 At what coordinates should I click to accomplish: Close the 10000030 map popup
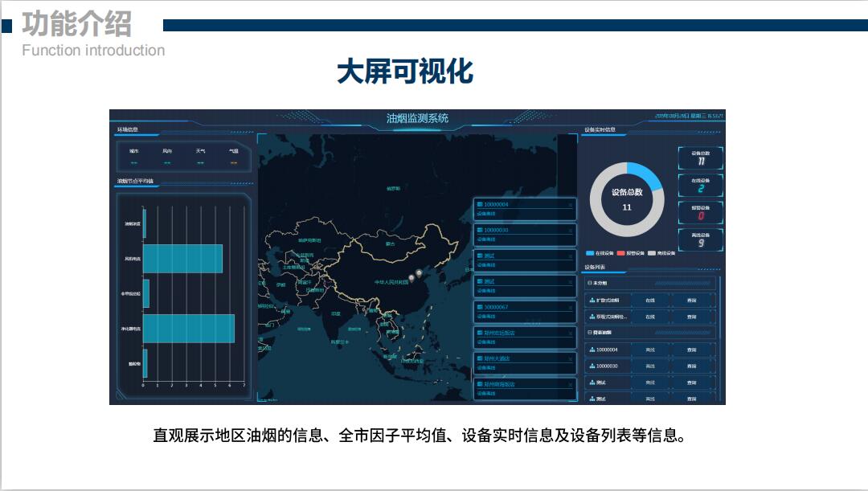[570, 231]
